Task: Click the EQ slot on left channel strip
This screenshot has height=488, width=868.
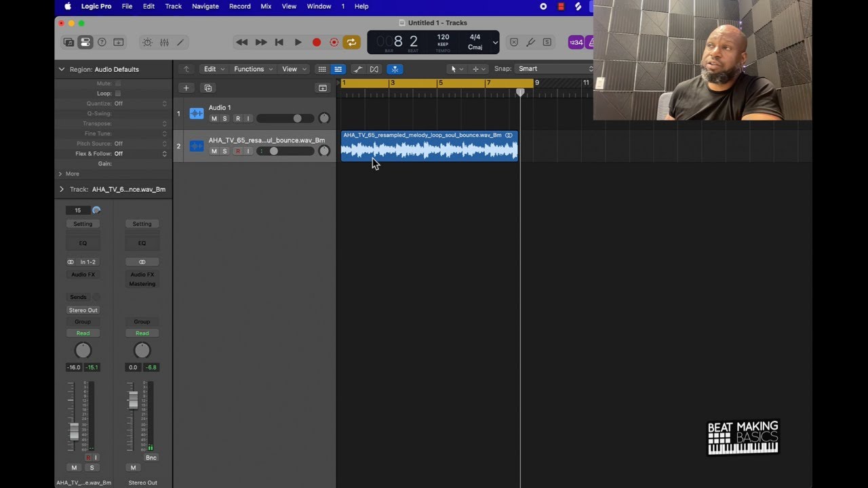Action: click(x=83, y=243)
